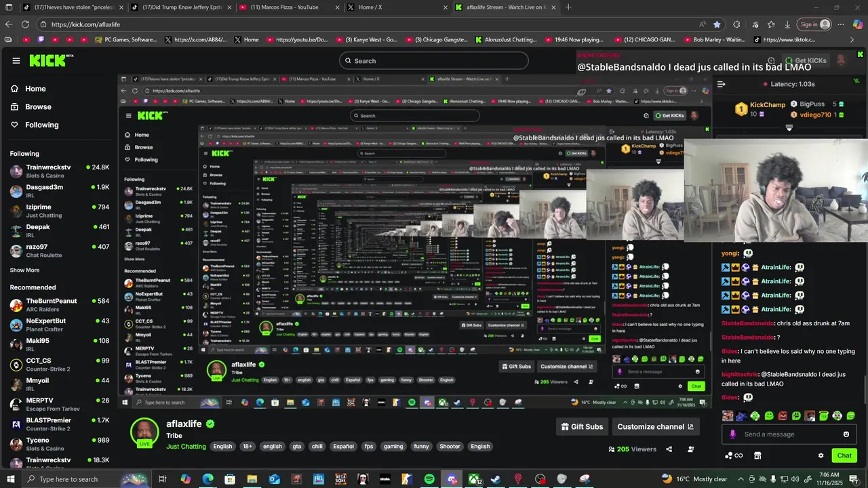
Task: Toggle the Kick sidebar hamburger menu
Action: 16,60
